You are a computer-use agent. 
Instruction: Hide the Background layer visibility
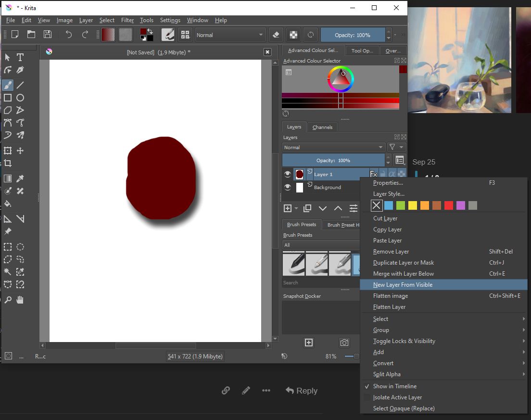(x=288, y=188)
